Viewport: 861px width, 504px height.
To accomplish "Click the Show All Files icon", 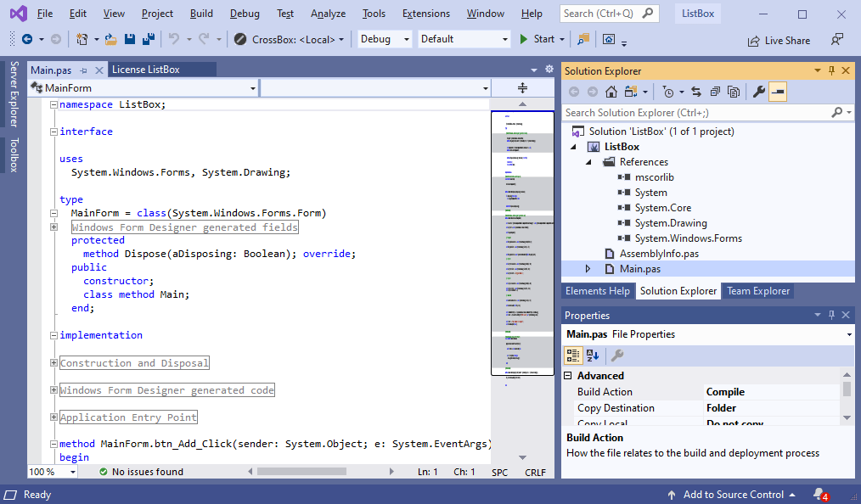I will 734,92.
